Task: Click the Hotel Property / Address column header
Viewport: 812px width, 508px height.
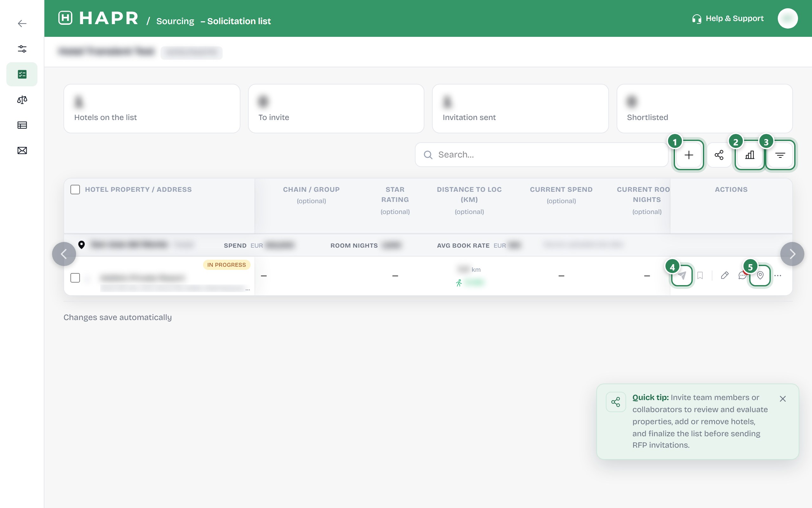Action: [x=138, y=190]
